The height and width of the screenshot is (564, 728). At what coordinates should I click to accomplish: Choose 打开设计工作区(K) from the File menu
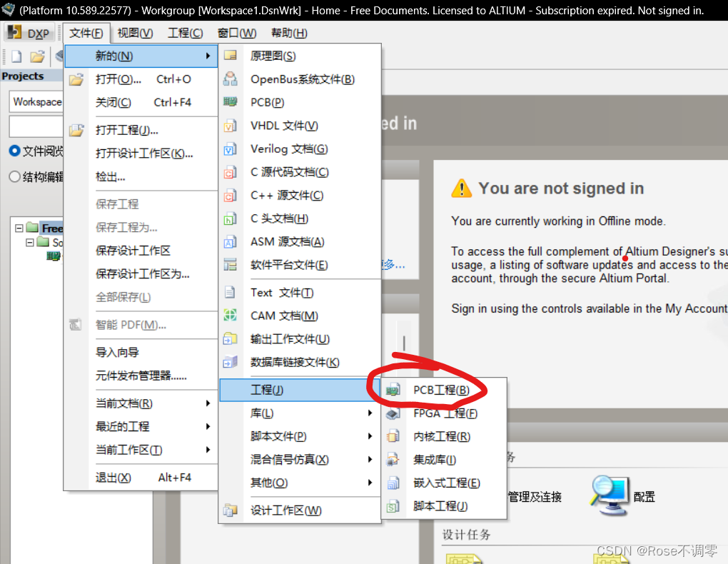[141, 153]
